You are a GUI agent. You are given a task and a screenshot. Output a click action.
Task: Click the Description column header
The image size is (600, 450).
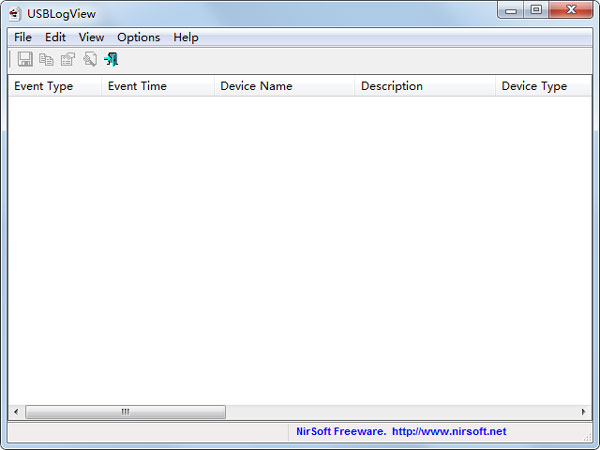[x=424, y=86]
